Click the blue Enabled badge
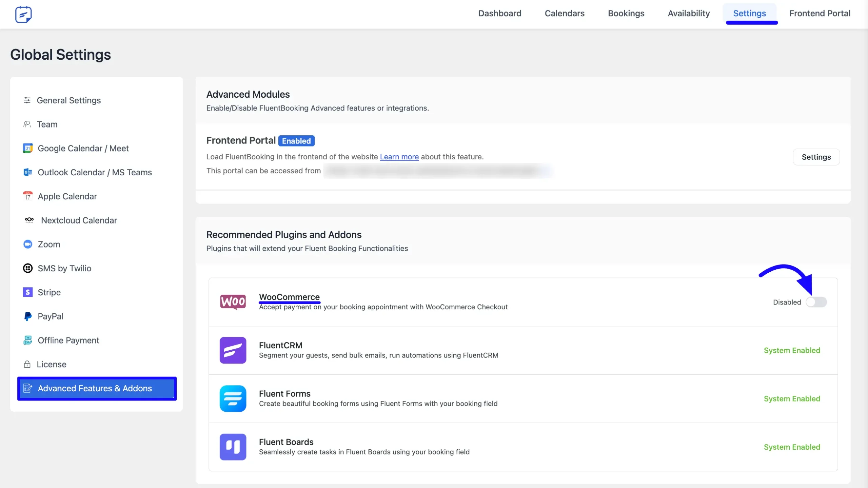 296,141
